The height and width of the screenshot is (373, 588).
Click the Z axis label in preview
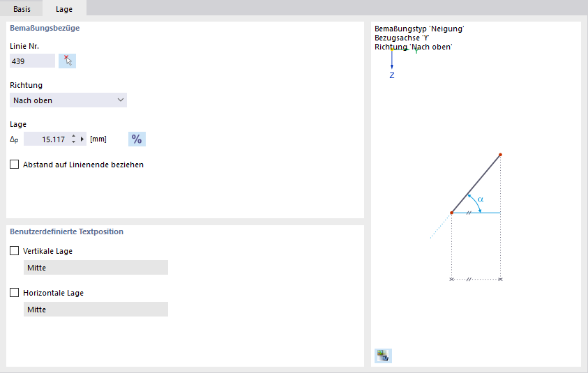(x=392, y=75)
